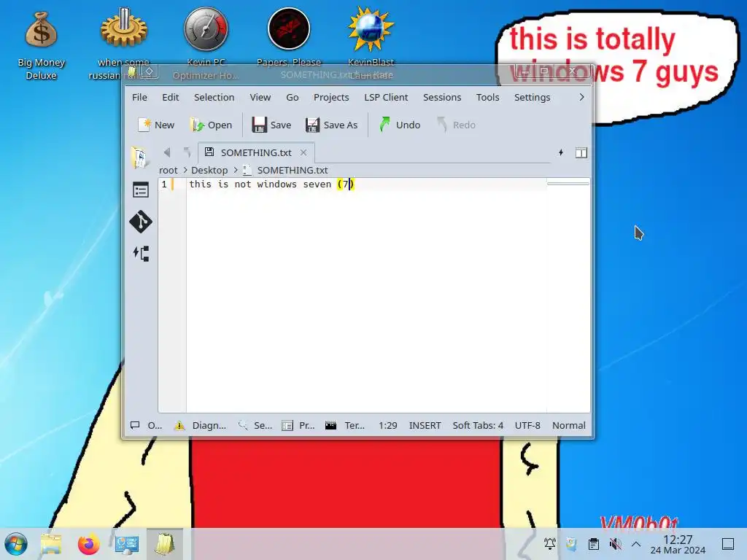Open the Normal highlighting mode dropdown

pyautogui.click(x=569, y=425)
